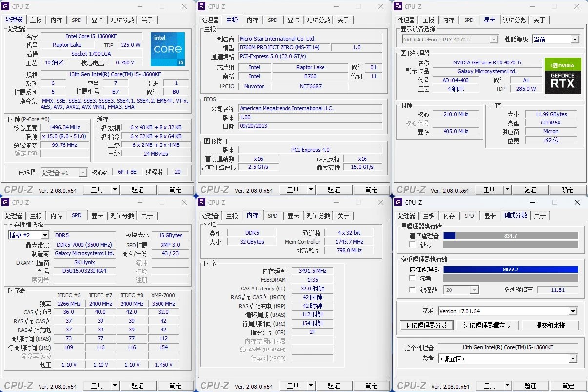This screenshot has width=588, height=392.
Task: Open 工具 arrow dropdown in SPD window
Action: (115, 386)
